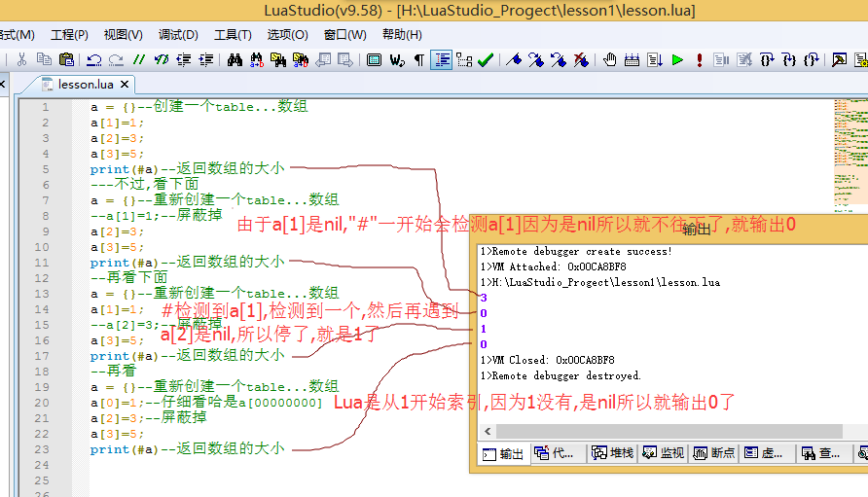The height and width of the screenshot is (497, 868).
Task: Click the uncomment-lines icon
Action: click(x=162, y=59)
